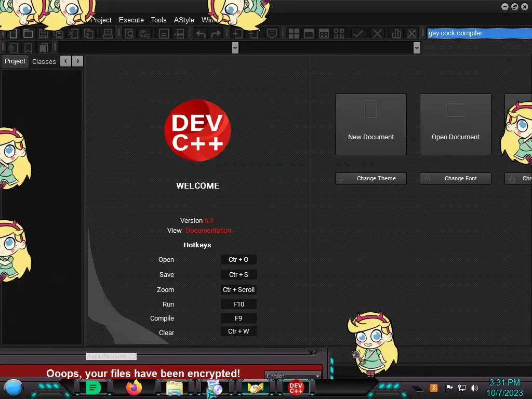Click the Replace AB/AC toolbar icon

point(145,33)
